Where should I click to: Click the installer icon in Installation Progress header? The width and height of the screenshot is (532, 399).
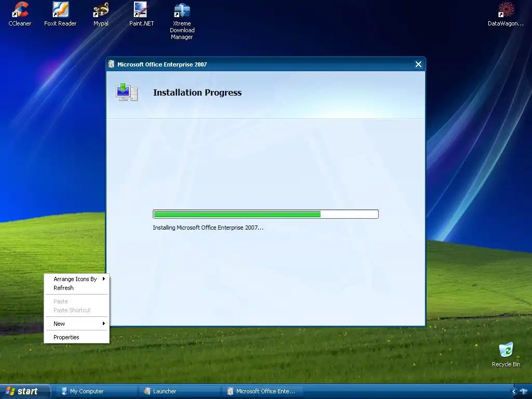tap(127, 92)
